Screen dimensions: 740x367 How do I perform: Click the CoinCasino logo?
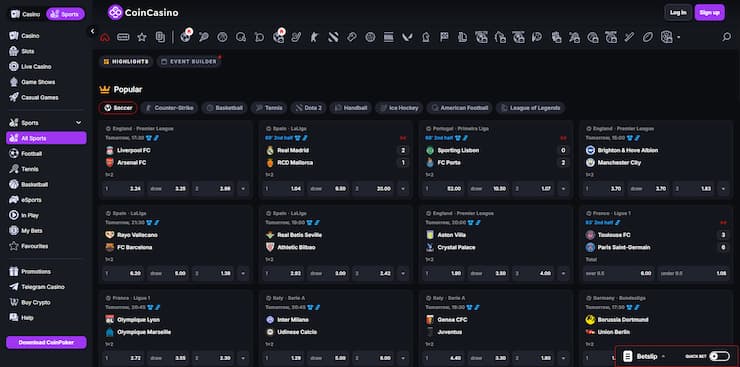[143, 13]
